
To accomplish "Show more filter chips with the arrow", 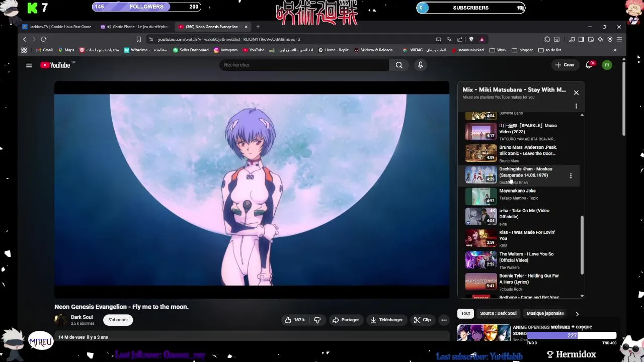I will pyautogui.click(x=577, y=314).
